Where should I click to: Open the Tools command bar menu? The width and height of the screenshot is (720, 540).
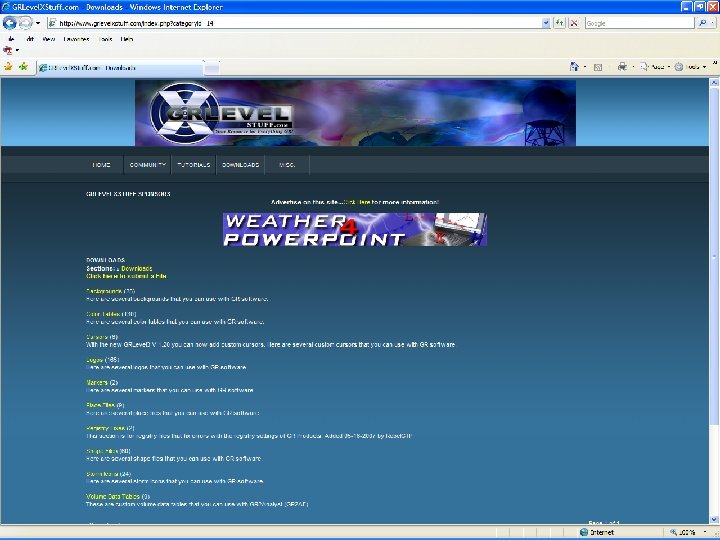point(690,67)
